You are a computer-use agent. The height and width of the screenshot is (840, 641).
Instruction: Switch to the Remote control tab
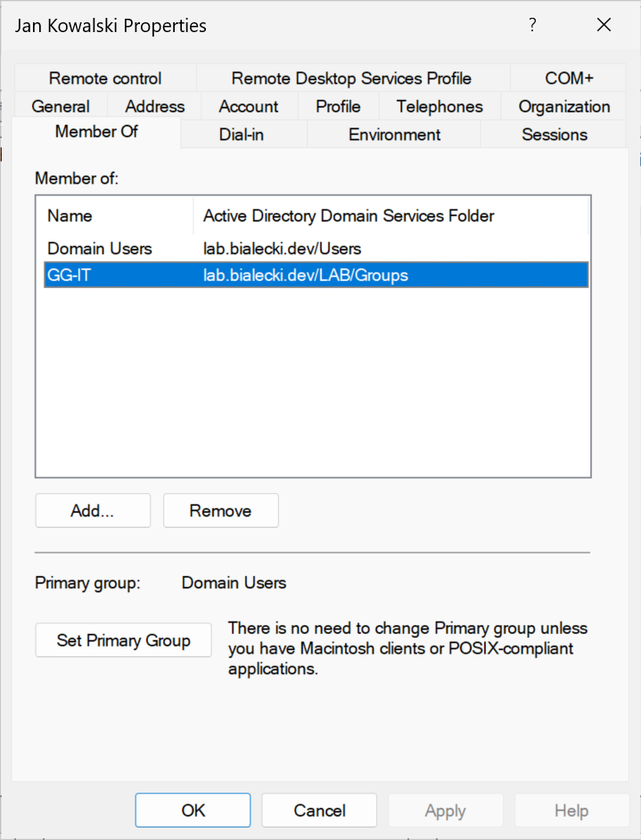tap(105, 78)
